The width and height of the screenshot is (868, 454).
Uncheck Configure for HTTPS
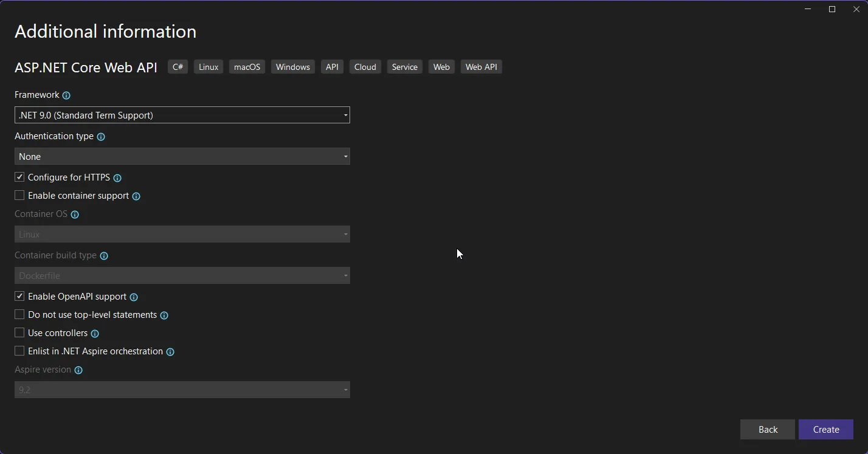19,177
